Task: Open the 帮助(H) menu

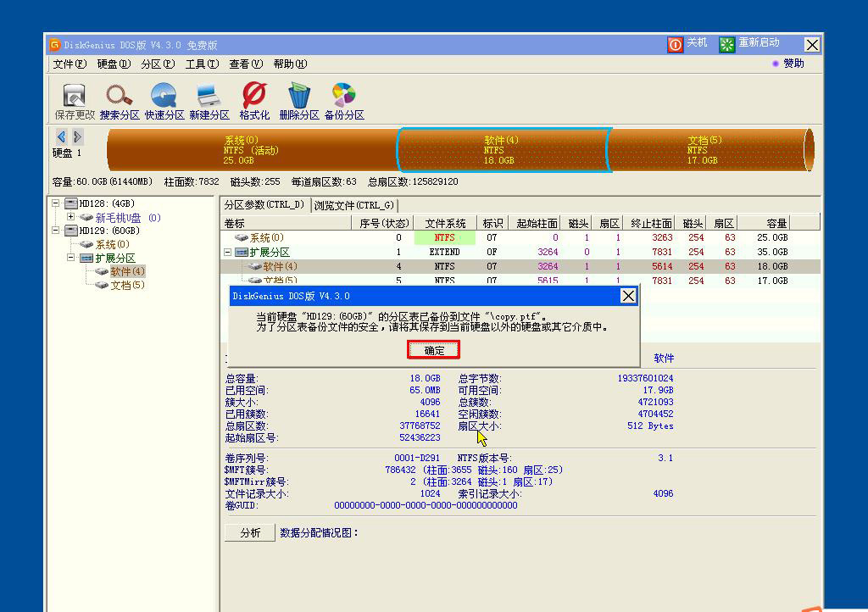Action: 290,64
